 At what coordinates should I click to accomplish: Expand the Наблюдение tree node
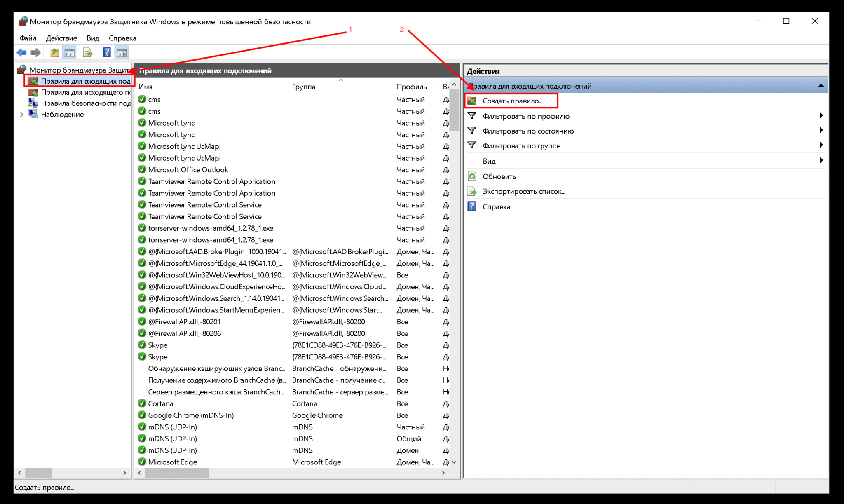[21, 115]
